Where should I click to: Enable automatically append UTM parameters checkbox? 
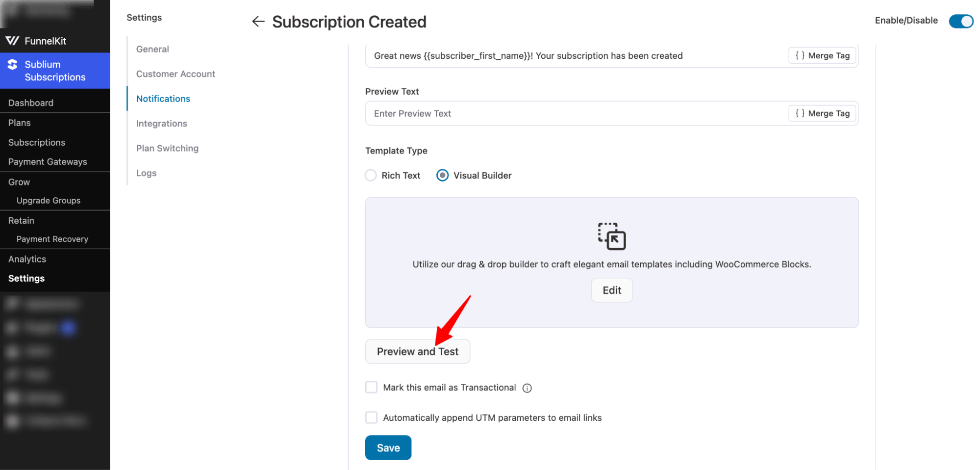[x=372, y=418]
